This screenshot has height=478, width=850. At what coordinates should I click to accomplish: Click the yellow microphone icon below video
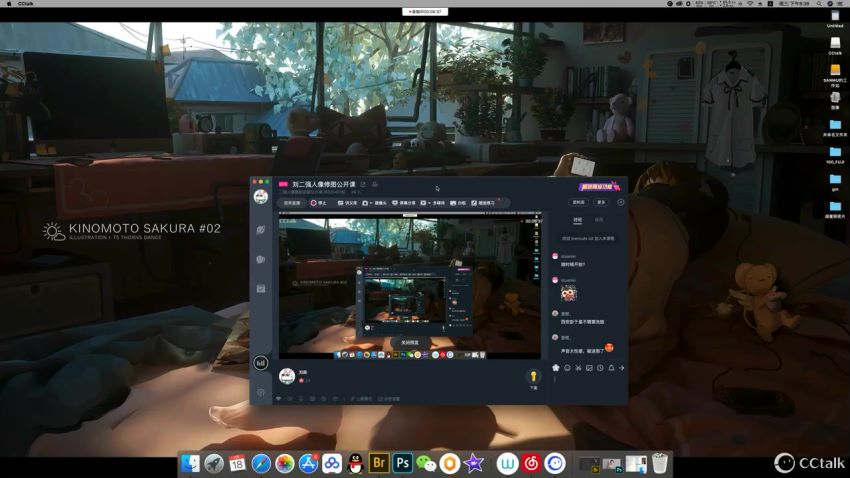tap(533, 376)
